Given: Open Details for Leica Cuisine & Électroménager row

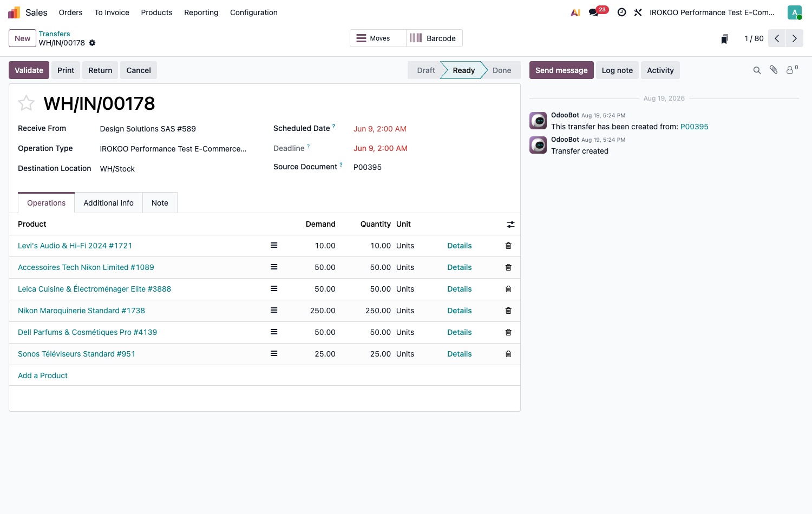Looking at the screenshot, I should point(459,289).
